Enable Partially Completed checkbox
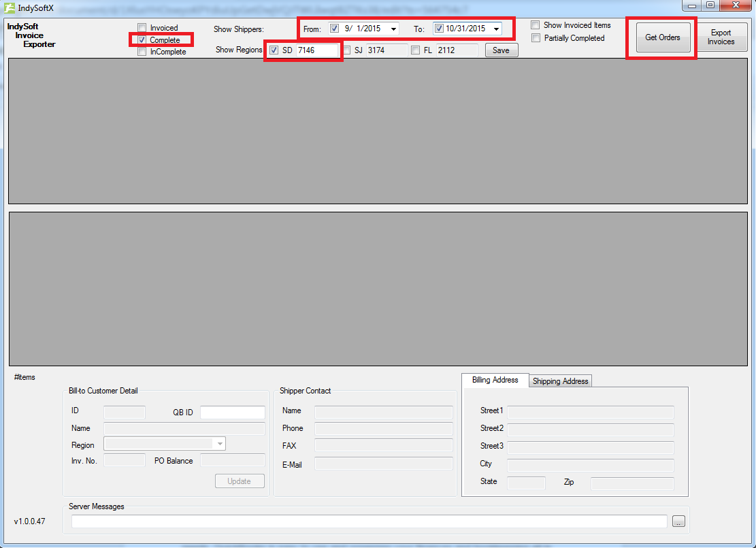Viewport: 756px width, 548px height. [x=536, y=38]
